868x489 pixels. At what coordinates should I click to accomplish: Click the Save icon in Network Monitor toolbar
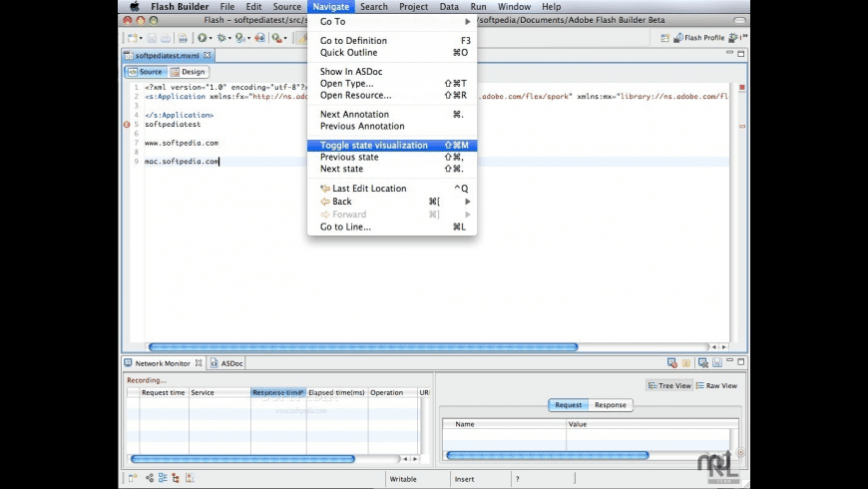pyautogui.click(x=716, y=363)
